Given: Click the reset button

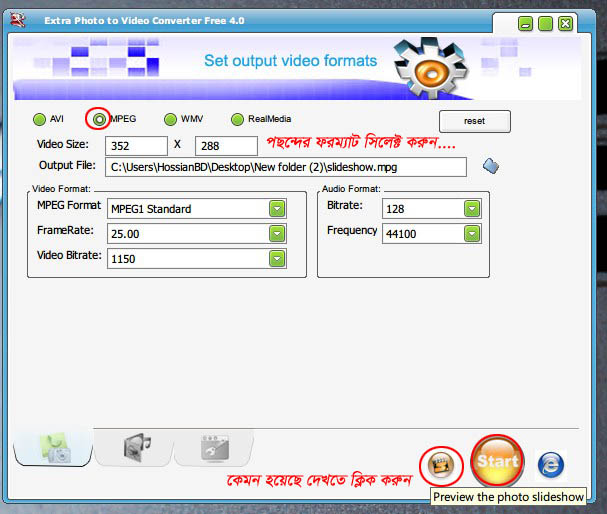Looking at the screenshot, I should pos(475,121).
